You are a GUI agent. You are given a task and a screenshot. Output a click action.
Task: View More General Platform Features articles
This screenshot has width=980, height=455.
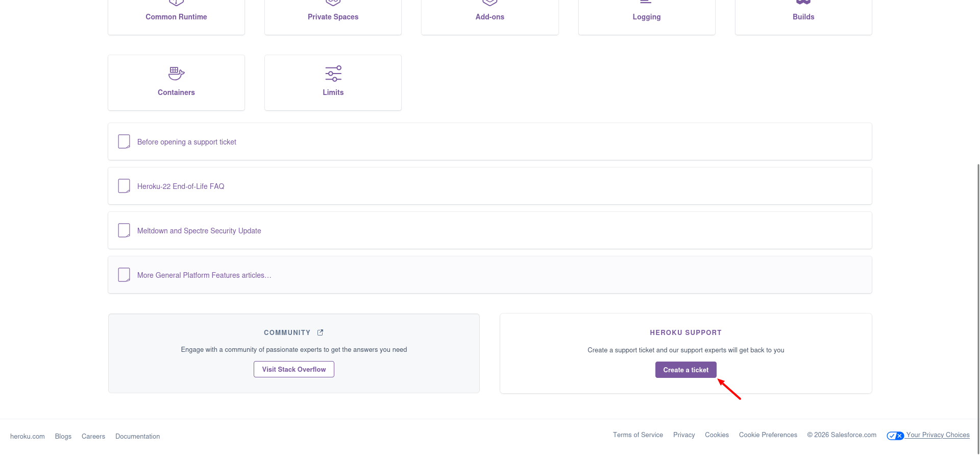[490, 275]
